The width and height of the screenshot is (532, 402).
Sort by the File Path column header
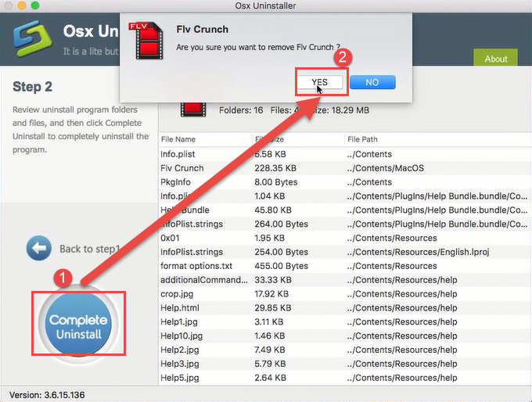(366, 139)
